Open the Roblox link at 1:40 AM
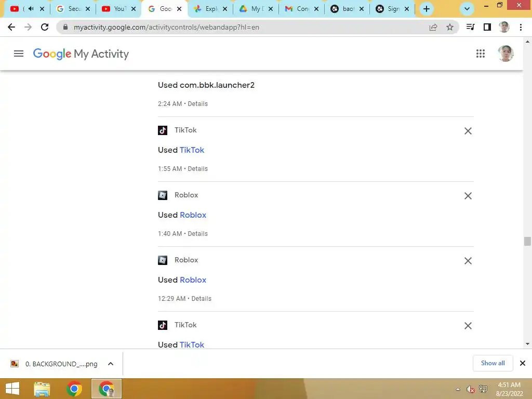Viewport: 532px width, 399px height. pos(193,215)
